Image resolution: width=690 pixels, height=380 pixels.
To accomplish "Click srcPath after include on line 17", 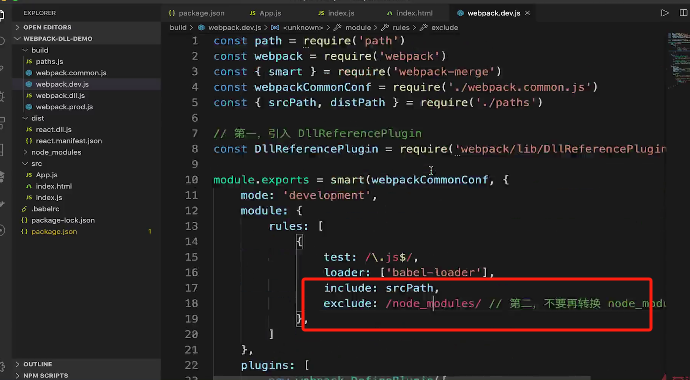I will 409,288.
